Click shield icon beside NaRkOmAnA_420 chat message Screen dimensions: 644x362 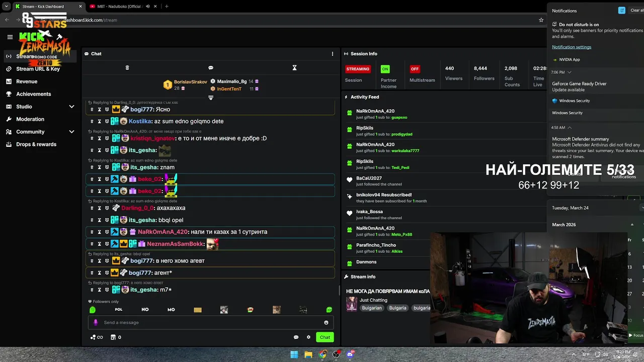pos(107,232)
